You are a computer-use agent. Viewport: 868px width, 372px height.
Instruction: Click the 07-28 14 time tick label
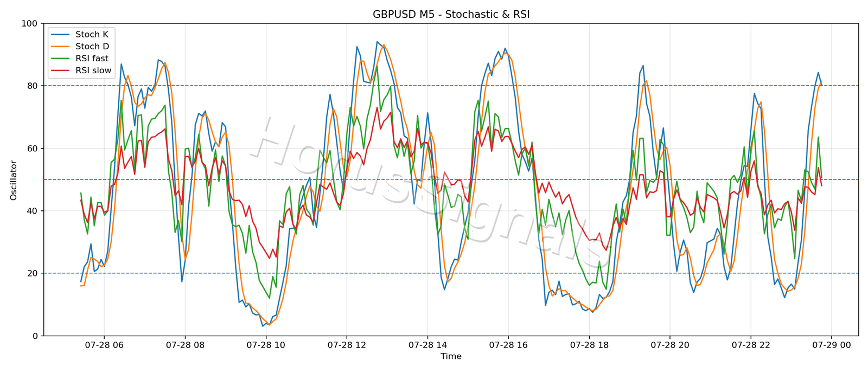[x=427, y=344]
